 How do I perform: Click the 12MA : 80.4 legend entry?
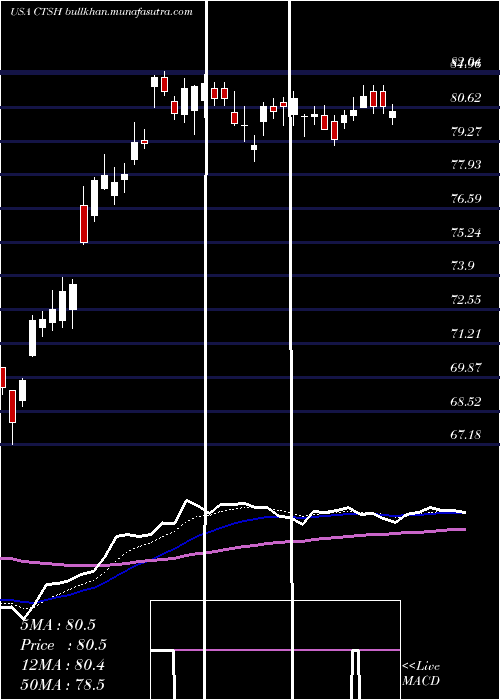[62, 665]
